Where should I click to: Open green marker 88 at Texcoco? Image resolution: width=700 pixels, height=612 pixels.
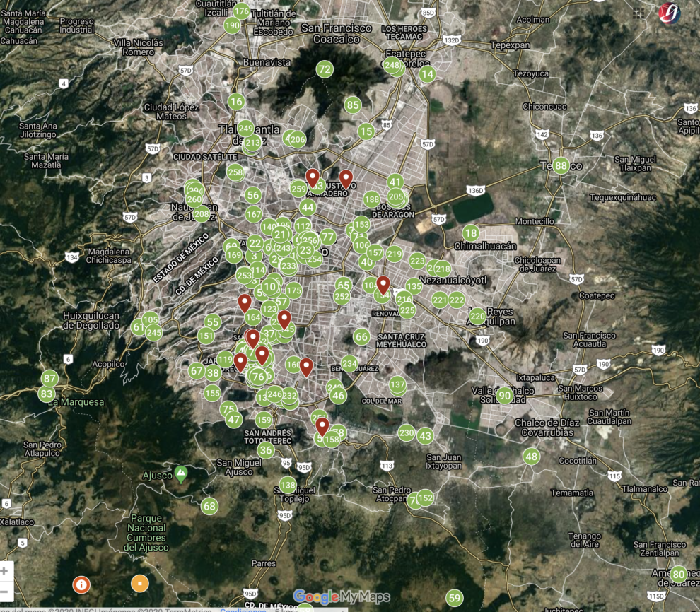(x=561, y=165)
